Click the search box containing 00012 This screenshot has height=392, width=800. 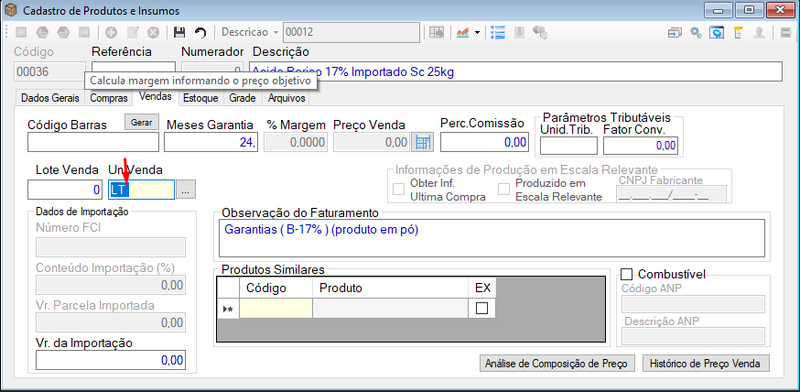click(x=351, y=32)
